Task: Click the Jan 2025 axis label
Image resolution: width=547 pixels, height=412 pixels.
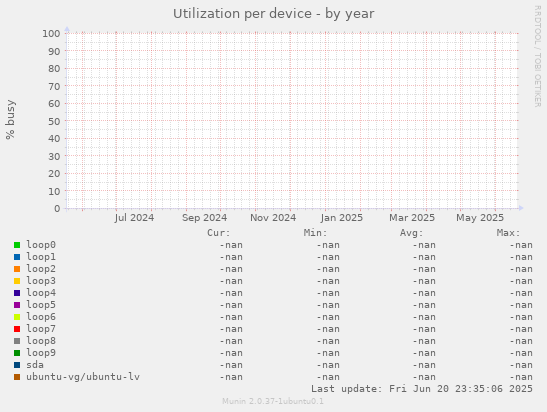Action: 342,218
